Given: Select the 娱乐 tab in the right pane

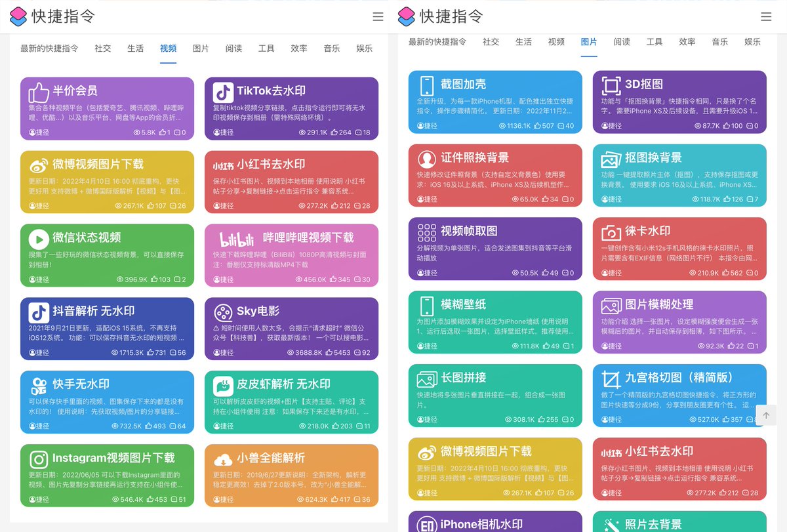Looking at the screenshot, I should click(753, 42).
